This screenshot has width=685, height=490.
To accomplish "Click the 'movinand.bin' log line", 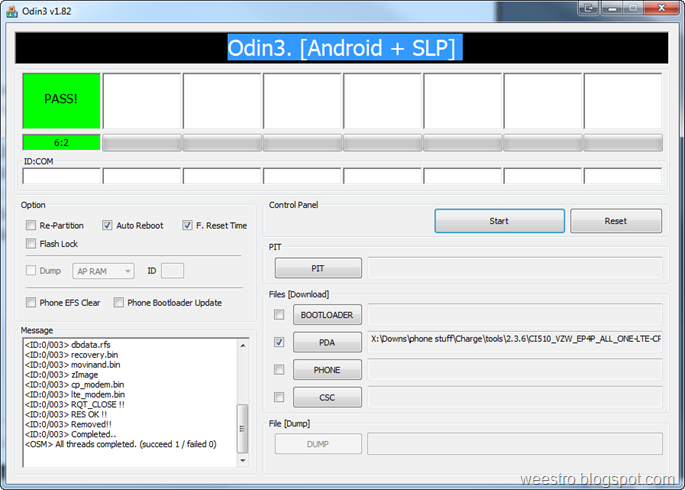I will coord(72,365).
